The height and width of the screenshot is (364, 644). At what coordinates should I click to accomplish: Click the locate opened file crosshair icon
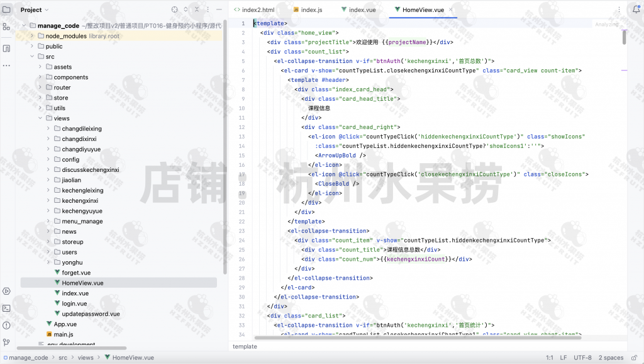coord(174,9)
